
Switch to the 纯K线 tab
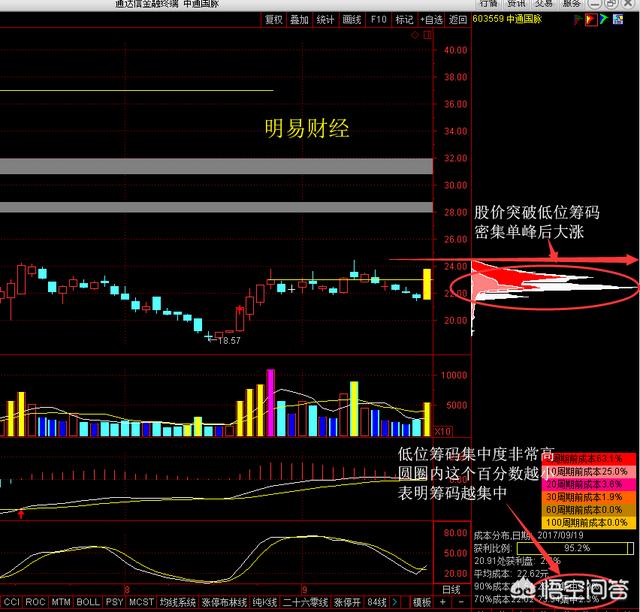pos(264,602)
